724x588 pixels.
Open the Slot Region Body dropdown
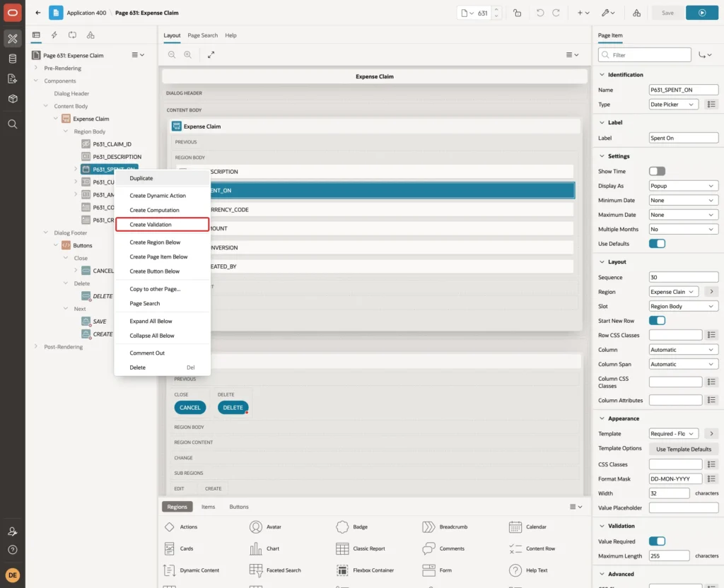click(684, 307)
